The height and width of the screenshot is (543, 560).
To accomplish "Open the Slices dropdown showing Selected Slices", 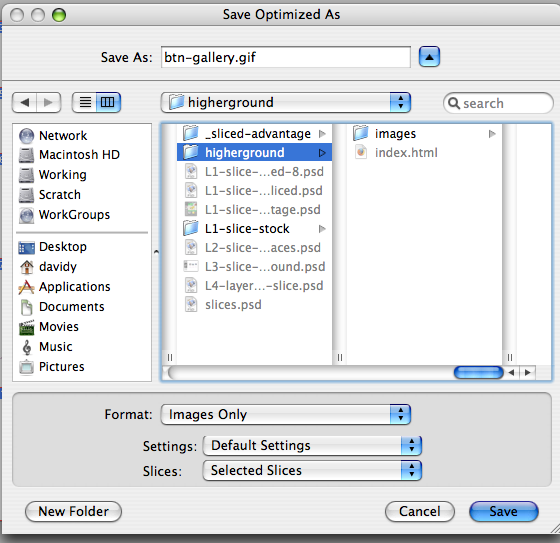I will point(312,470).
